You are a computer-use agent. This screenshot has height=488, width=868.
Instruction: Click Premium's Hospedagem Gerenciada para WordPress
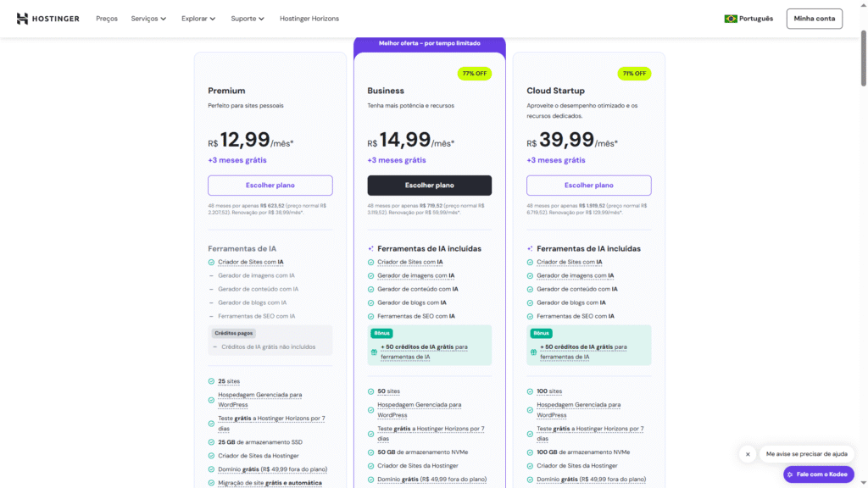pos(259,400)
